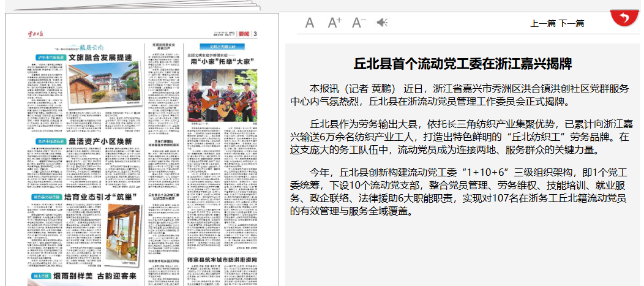Open the 师宗县筑牢城市防洪排涝网 article headline
This screenshot has width=644, height=286.
click(222, 260)
